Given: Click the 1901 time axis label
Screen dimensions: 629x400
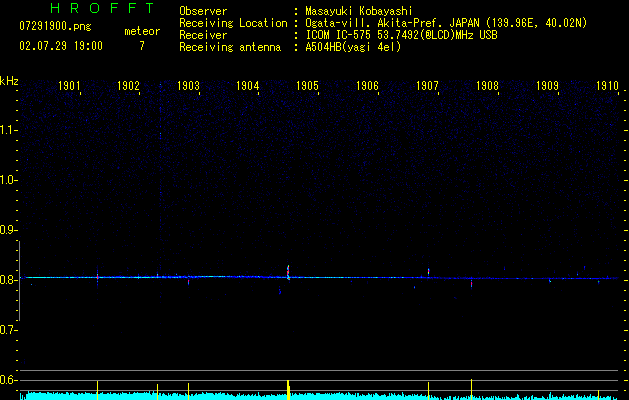Looking at the screenshot, I should coord(69,86).
